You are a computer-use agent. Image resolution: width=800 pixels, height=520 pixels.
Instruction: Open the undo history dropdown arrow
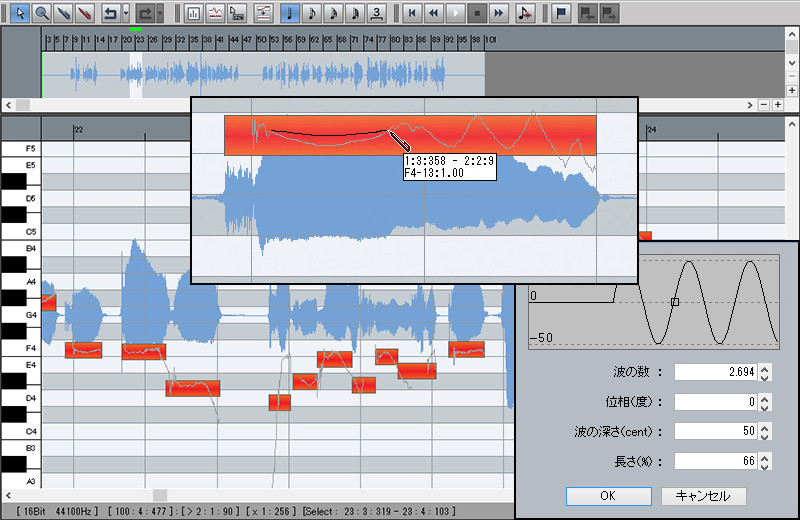click(126, 13)
